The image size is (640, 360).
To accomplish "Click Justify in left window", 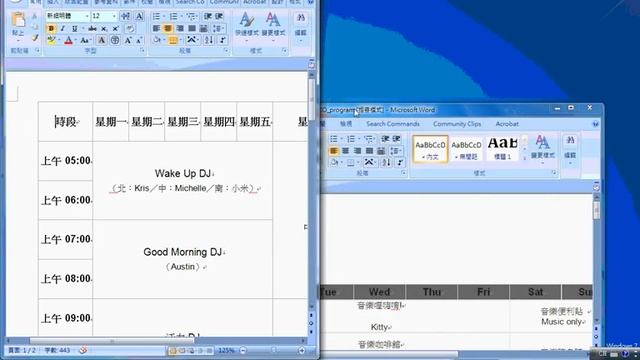I will pos(191,28).
